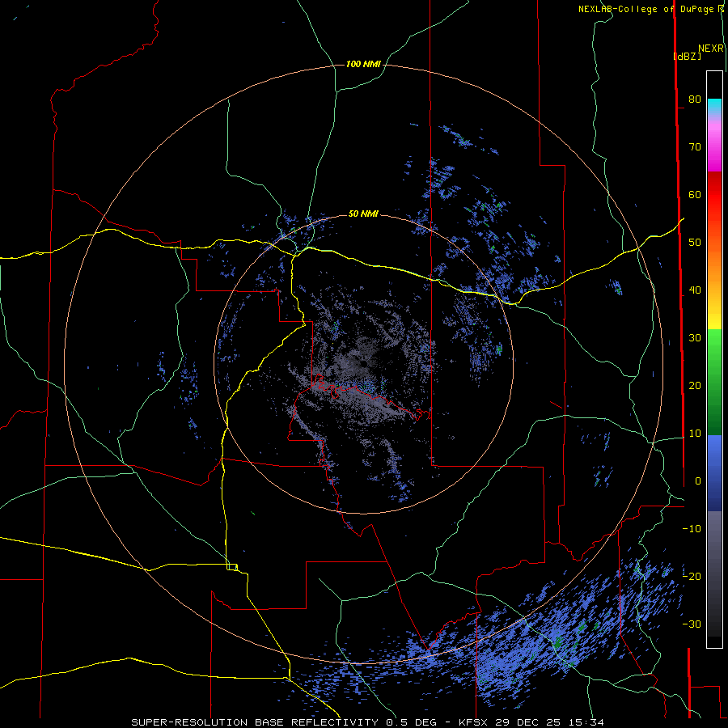
Task: Click the KFSX radar site identifier
Action: coord(473,722)
